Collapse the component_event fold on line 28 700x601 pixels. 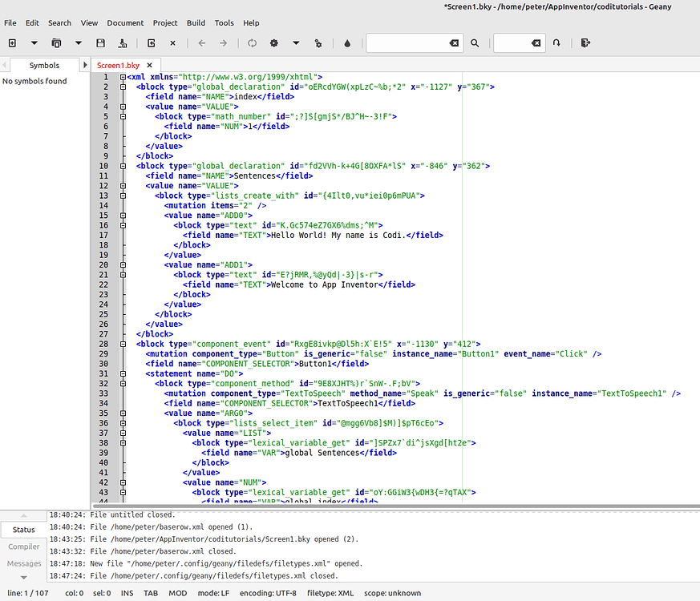pos(123,344)
